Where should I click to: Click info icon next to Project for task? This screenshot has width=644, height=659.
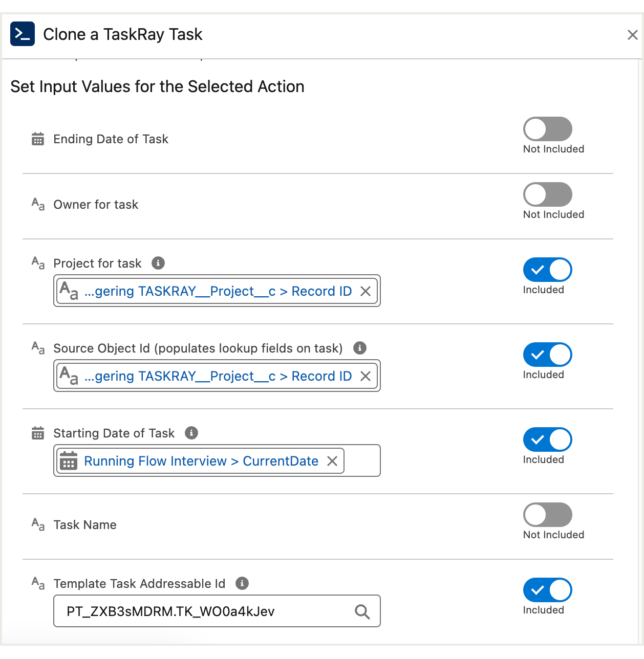point(158,263)
